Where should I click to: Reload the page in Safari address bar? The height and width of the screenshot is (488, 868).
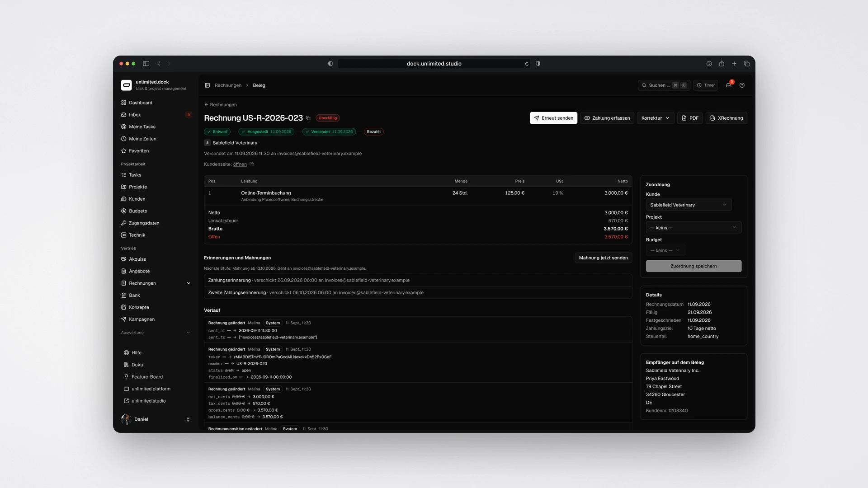click(527, 64)
